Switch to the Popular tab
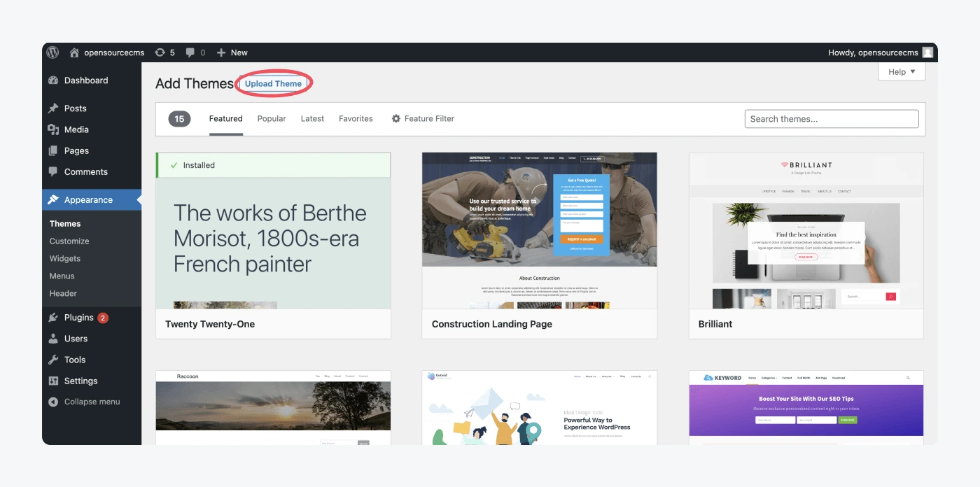The image size is (980, 487). click(272, 119)
